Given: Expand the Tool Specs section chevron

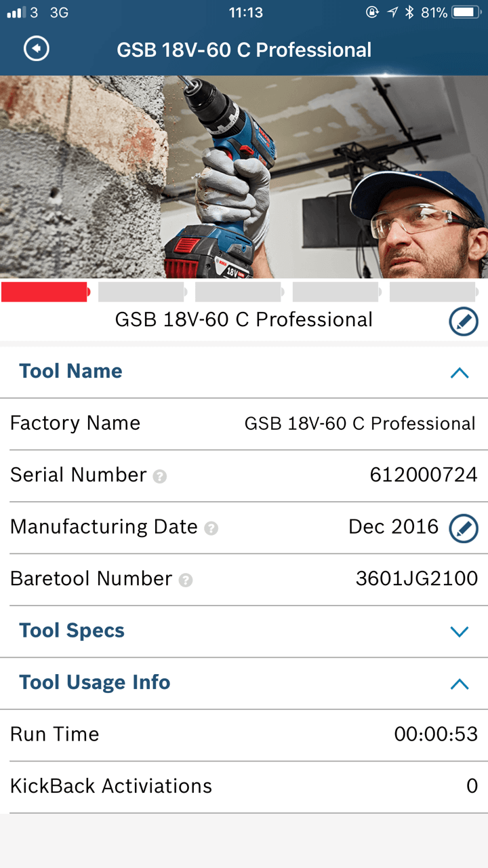Looking at the screenshot, I should point(460,631).
